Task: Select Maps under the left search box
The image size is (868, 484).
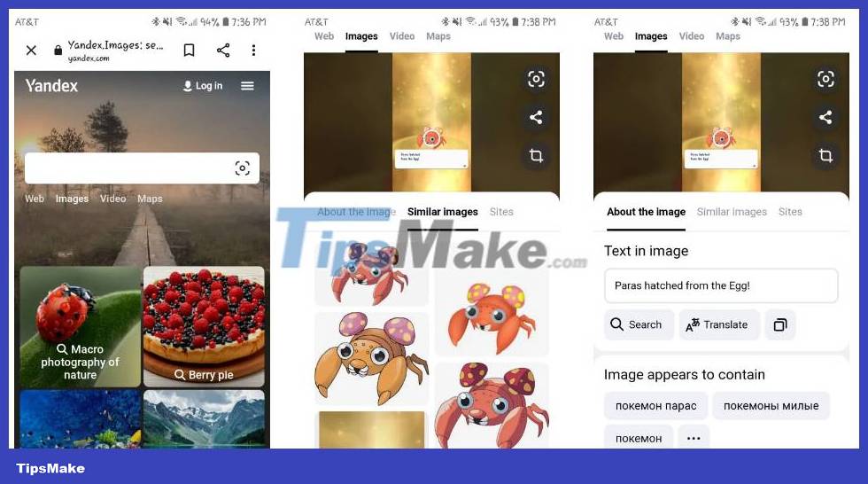Action: 150,199
